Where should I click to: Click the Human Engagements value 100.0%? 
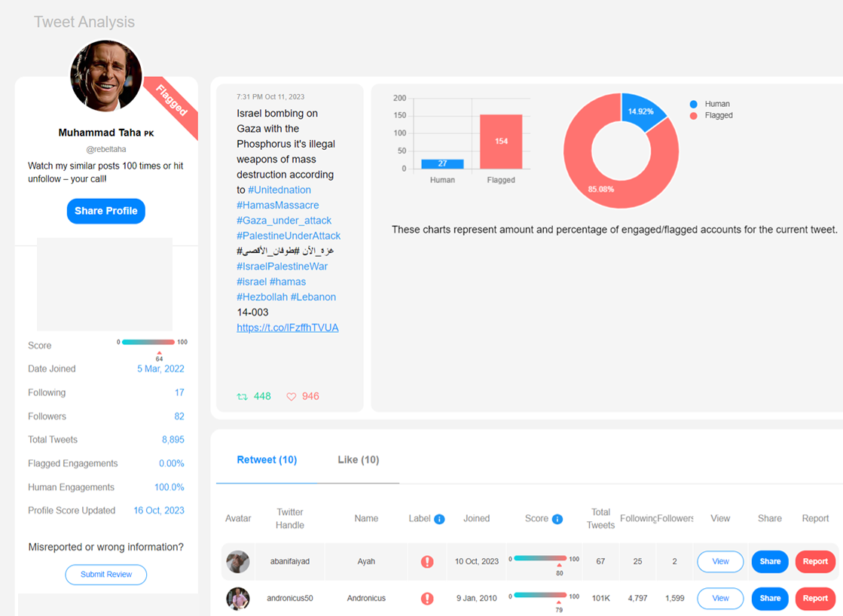(x=170, y=487)
